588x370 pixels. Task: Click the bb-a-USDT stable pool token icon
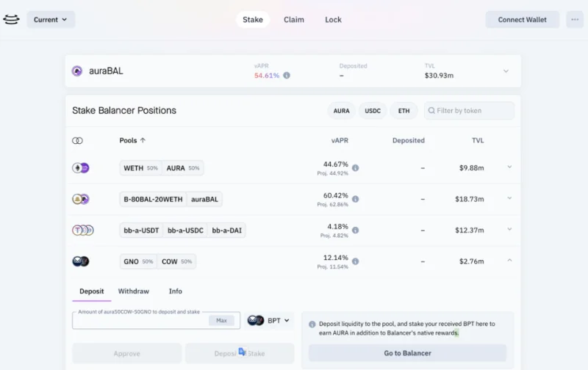click(x=83, y=230)
